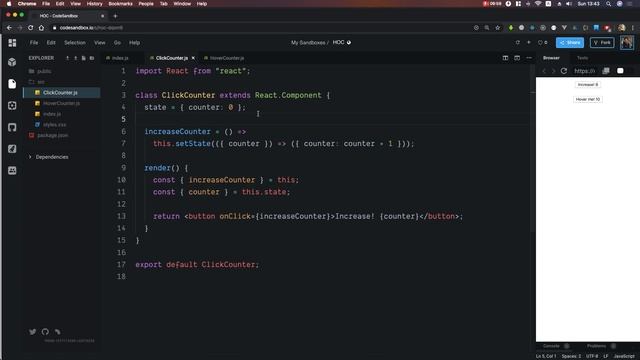640x360 pixels.
Task: Click the plus icon in the sandbox header
Action: [x=529, y=42]
